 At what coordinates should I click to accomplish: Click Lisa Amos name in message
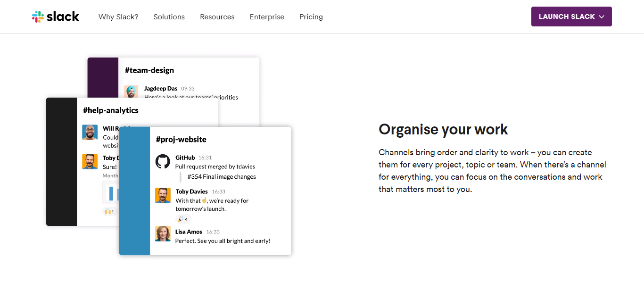pyautogui.click(x=189, y=232)
